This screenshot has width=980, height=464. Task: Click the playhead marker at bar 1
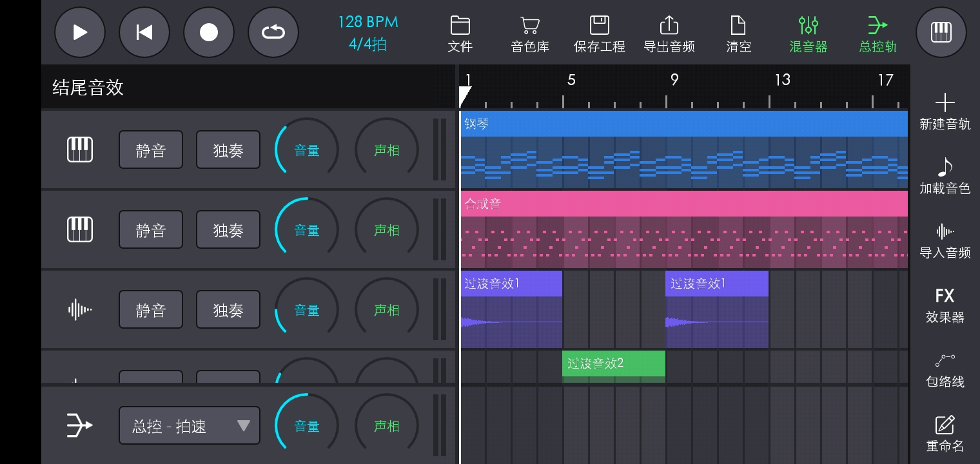(x=465, y=97)
